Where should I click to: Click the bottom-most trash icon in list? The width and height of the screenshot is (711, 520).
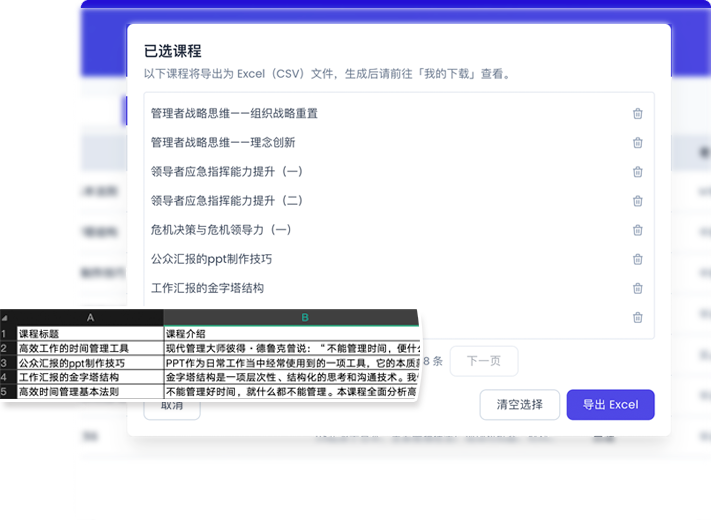point(637,318)
